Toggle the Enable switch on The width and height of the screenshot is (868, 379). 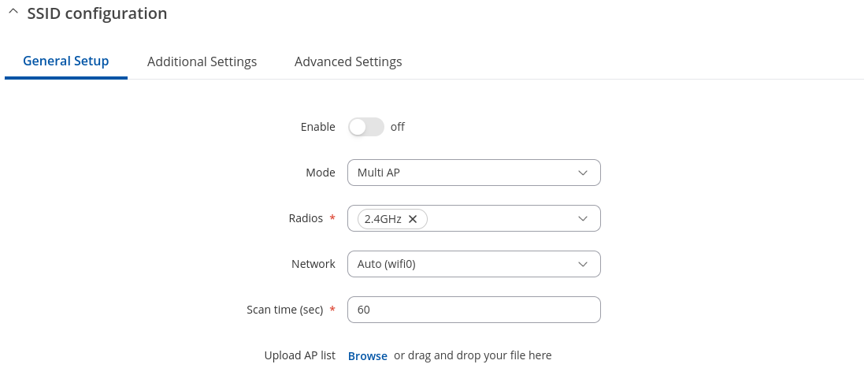(365, 127)
